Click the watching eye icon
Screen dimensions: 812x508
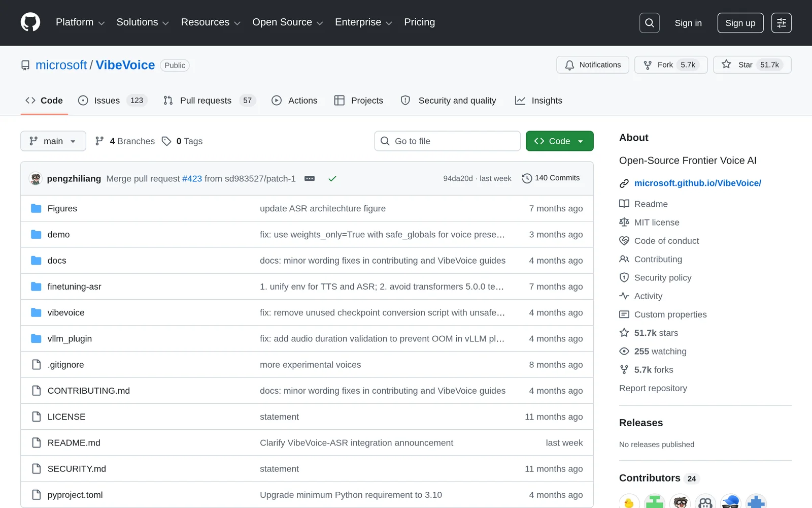coord(624,352)
